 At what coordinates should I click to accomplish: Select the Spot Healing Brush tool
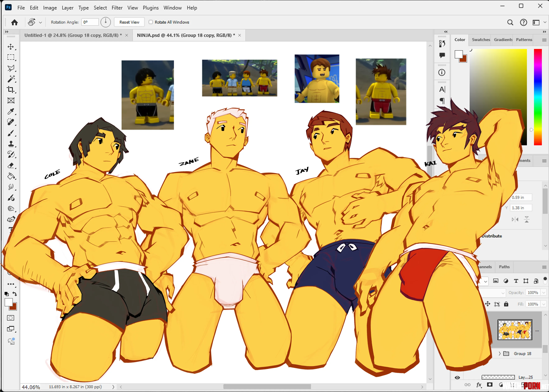coord(11,122)
